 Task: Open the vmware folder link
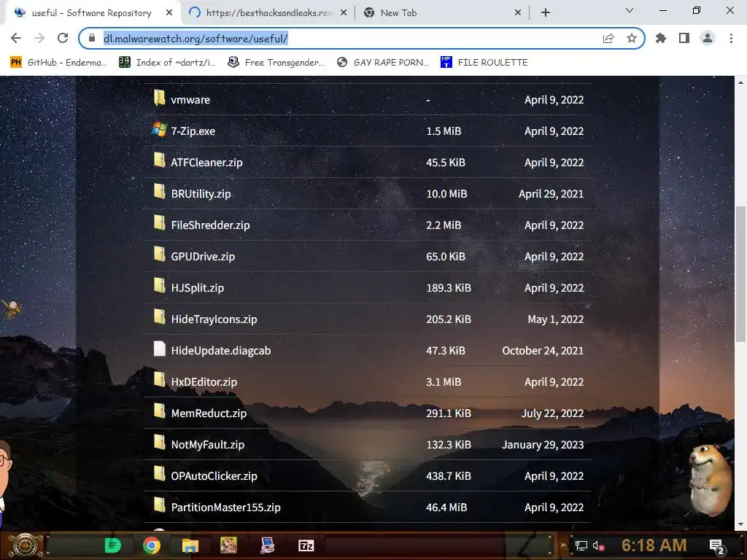click(x=190, y=100)
